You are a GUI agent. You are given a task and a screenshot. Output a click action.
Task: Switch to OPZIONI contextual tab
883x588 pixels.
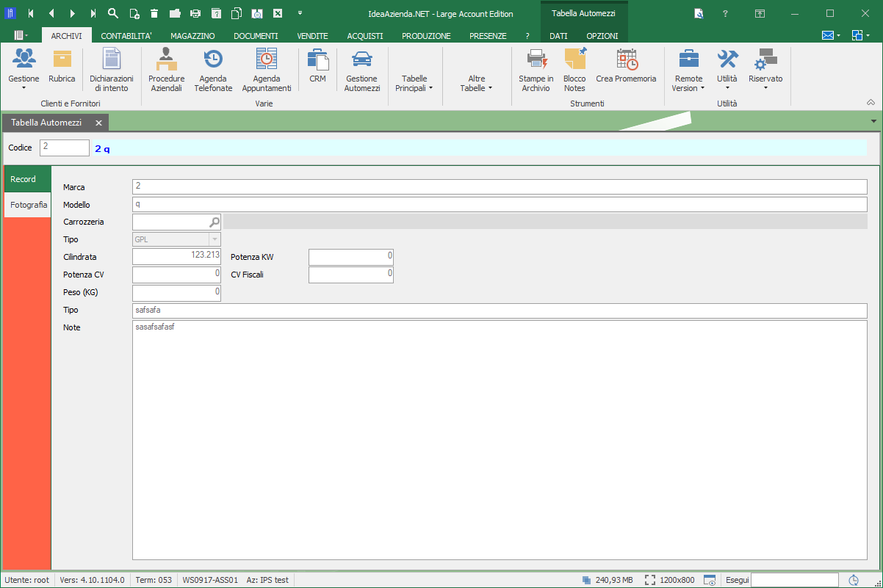click(x=602, y=36)
